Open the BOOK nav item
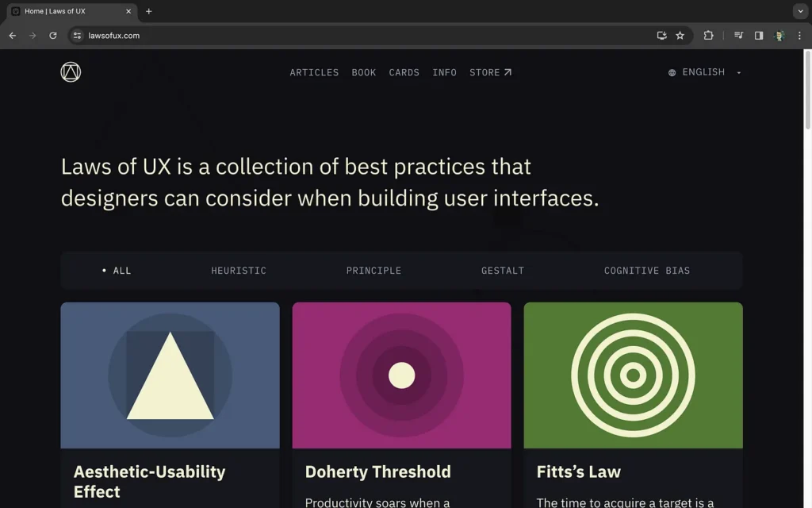 point(363,72)
